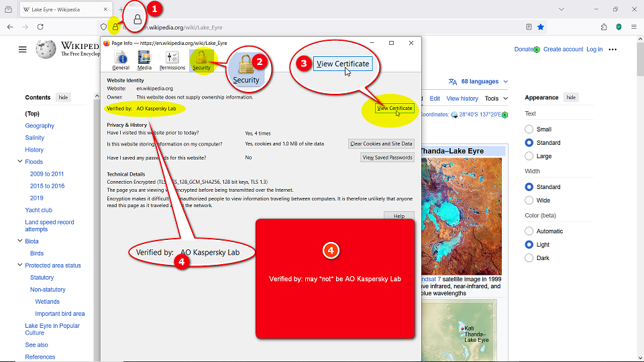Select Security tab in Page Info
This screenshot has height=362, width=644.
(x=202, y=61)
